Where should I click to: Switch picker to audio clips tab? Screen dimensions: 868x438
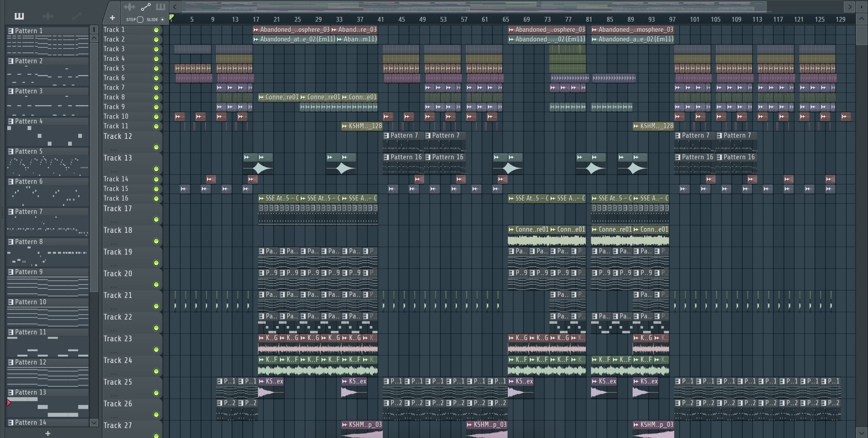coord(48,16)
